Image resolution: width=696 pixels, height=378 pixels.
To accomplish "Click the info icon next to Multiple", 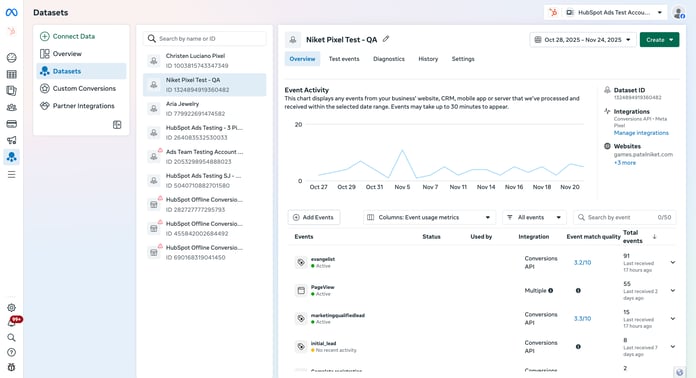I will click(550, 291).
